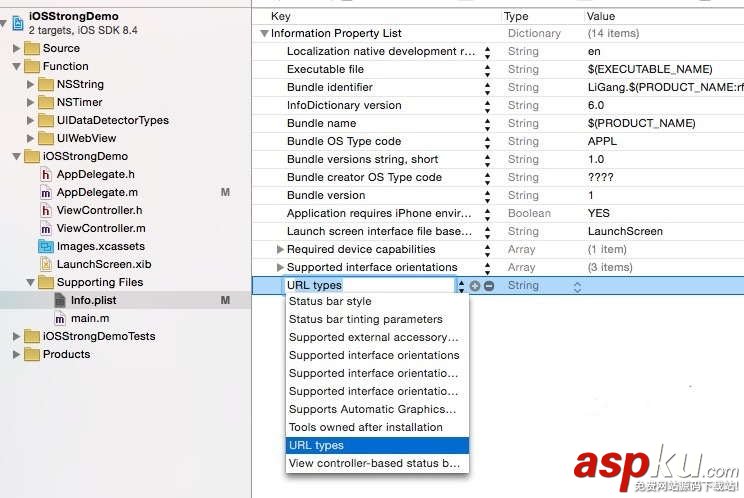Viewport: 744px width, 498px height.
Task: Click the Images.xcassets asset catalog icon
Action: click(46, 247)
